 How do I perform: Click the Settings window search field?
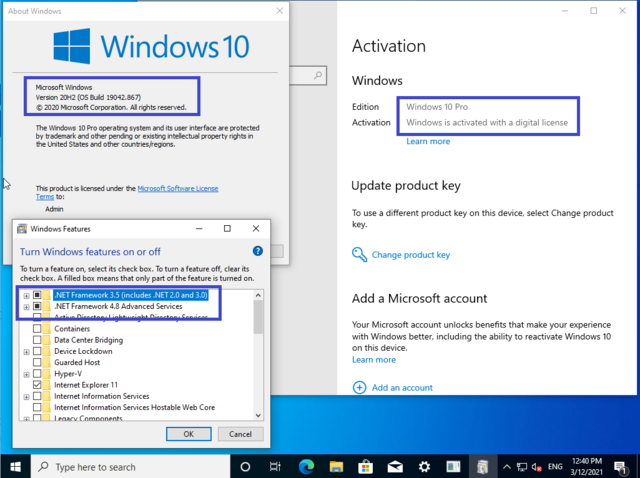pyautogui.click(x=308, y=76)
